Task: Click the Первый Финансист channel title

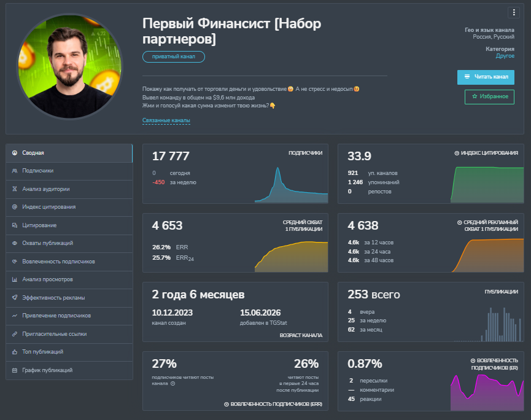Action: (x=231, y=31)
